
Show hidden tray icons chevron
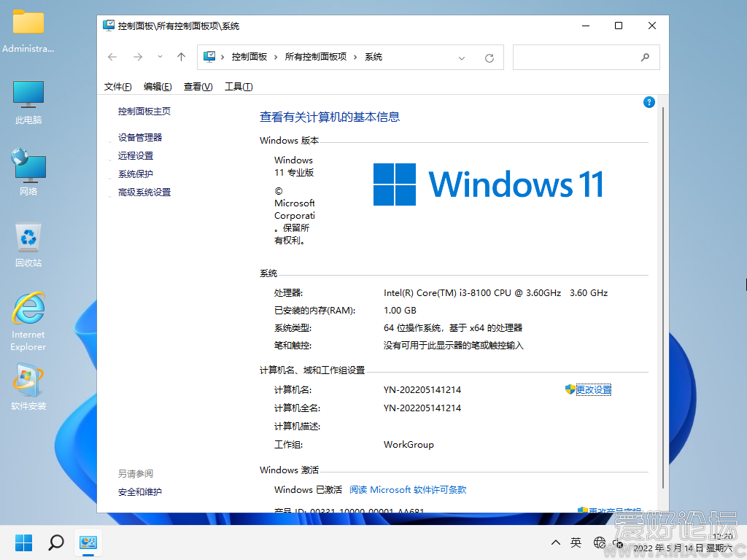pos(556,542)
